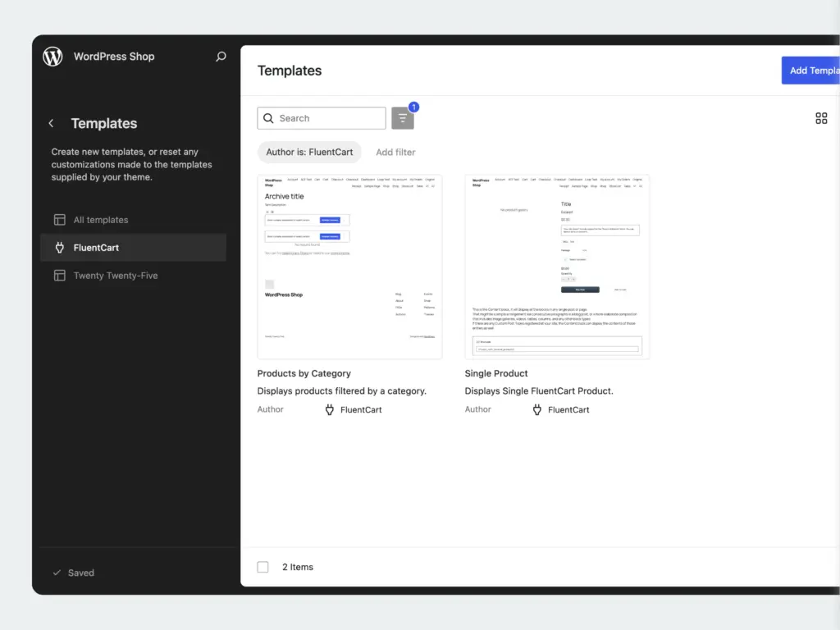Click the '2 Items' count text
Screen dimensions: 840x630
298,567
